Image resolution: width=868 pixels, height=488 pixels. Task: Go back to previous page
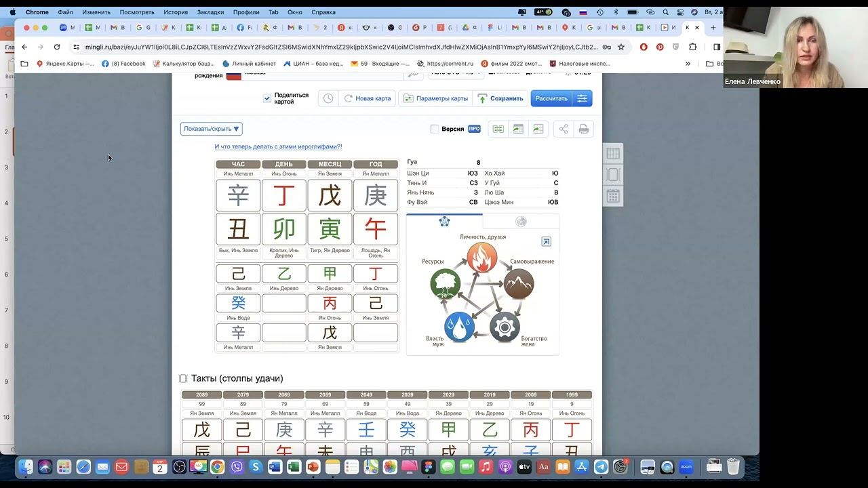pyautogui.click(x=24, y=47)
